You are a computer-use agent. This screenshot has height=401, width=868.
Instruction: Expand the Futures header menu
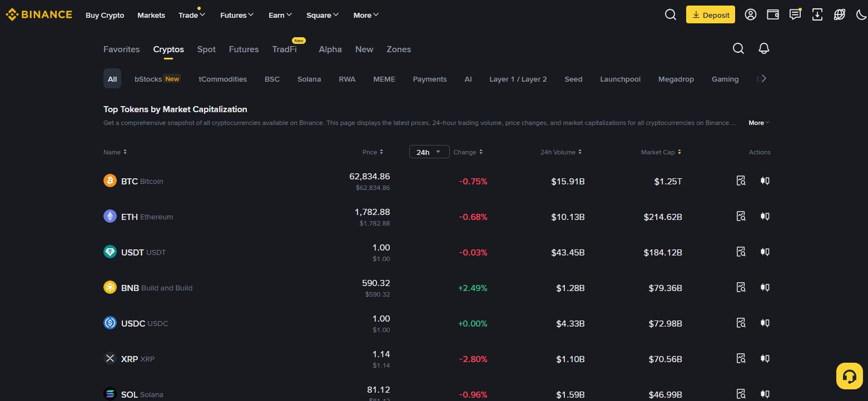coord(237,15)
